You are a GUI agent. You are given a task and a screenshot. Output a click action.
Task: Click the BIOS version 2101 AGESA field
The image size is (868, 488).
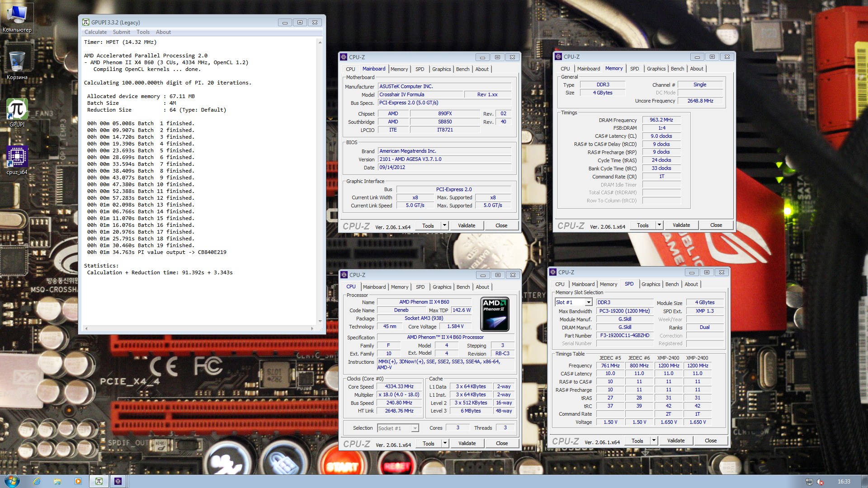445,159
